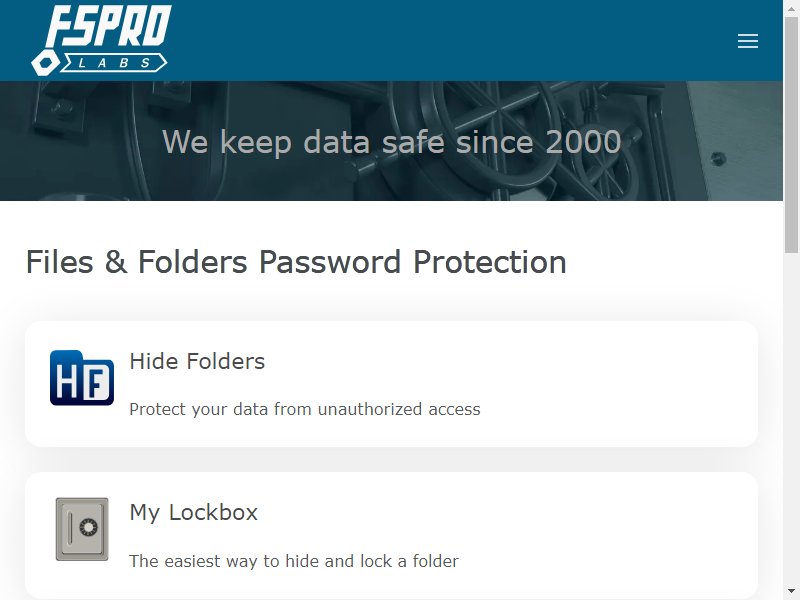Click the scrollbar track below the thumb
800x600 pixels.
[x=791, y=418]
